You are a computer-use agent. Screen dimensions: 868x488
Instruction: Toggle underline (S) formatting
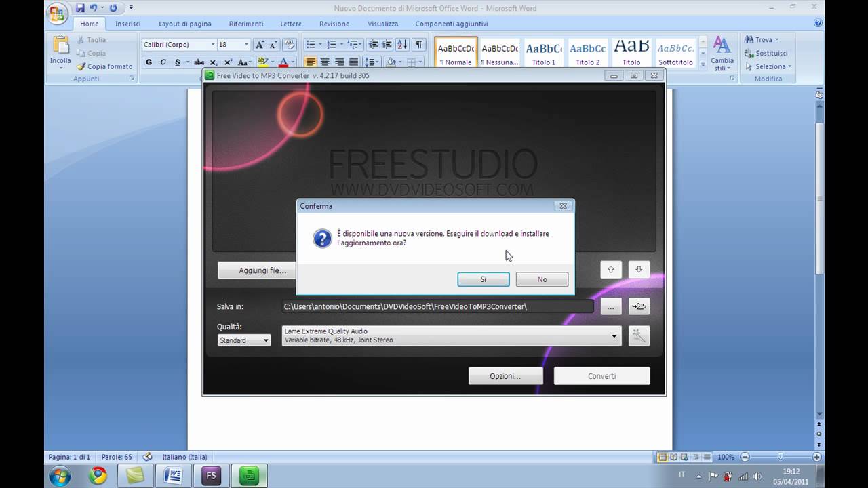pos(178,62)
